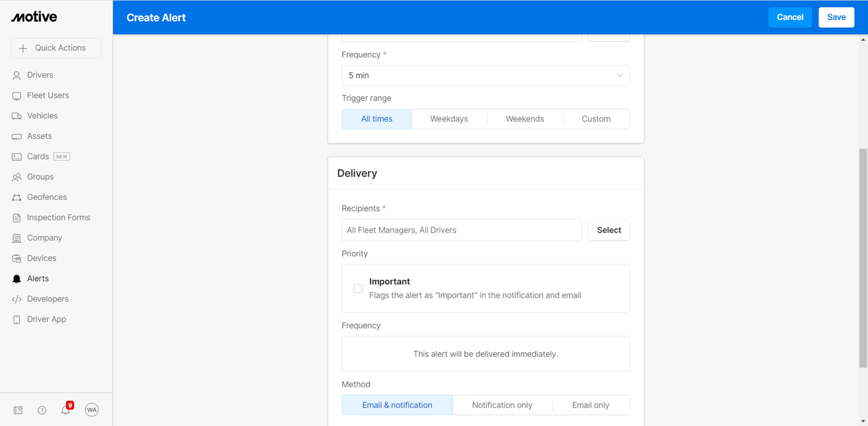Image resolution: width=868 pixels, height=426 pixels.
Task: Click the Delivery section heading
Action: pos(357,174)
